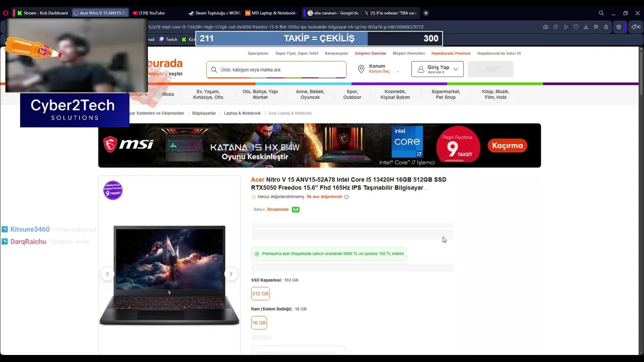
Task: Click the Premium Shopimode discount notice
Action: coord(329,254)
